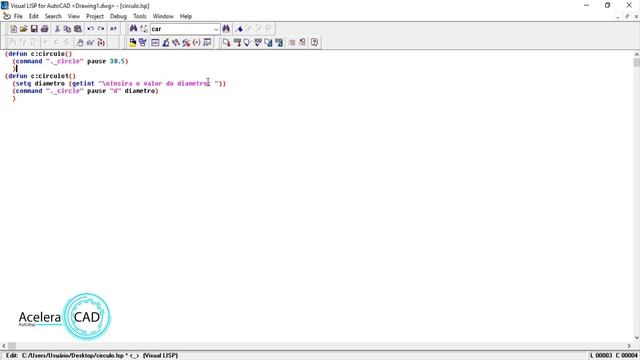Expand the search string dropdown arrow
Screen dimensions: 640x360
pyautogui.click(x=216, y=29)
